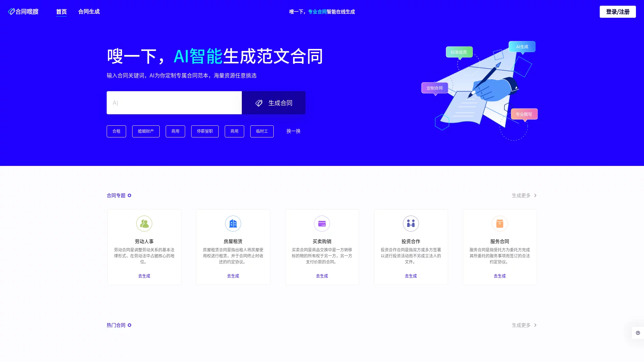Open the 合同生成 nav item
The height and width of the screenshot is (362, 644).
tap(89, 11)
